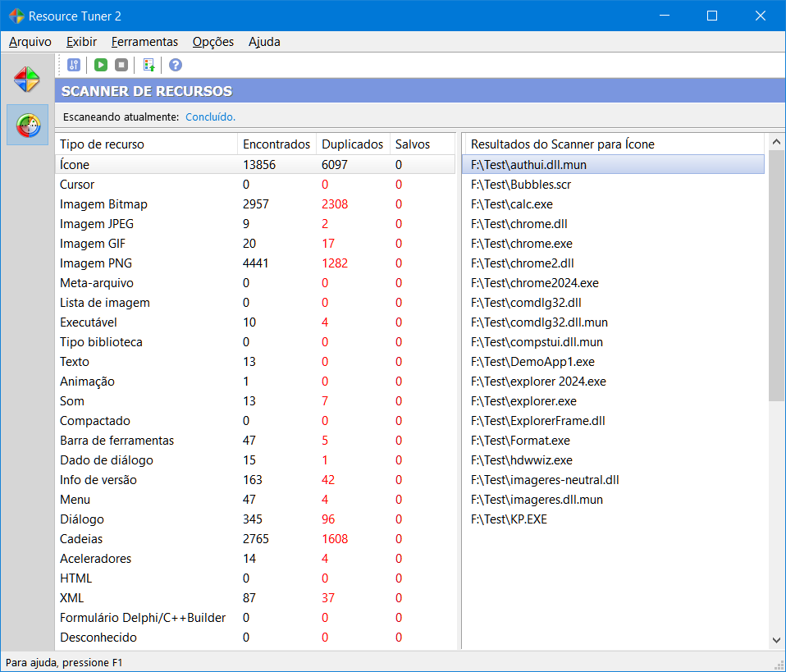
Task: Click the export results list icon
Action: [x=149, y=65]
